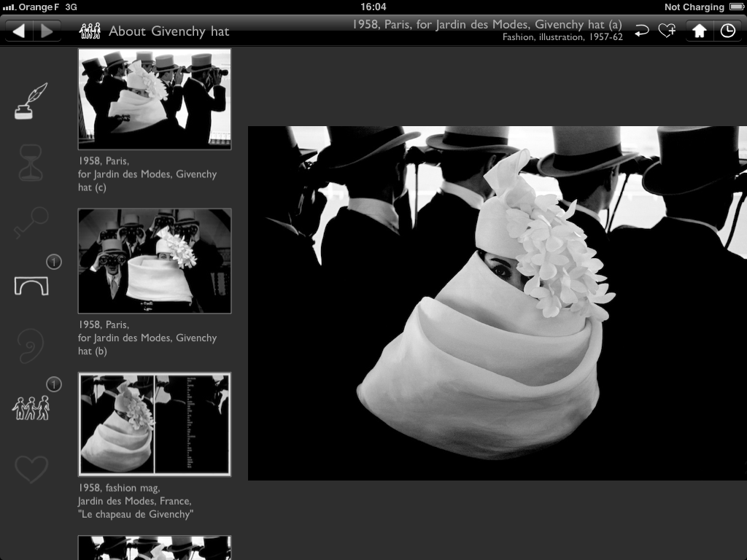The height and width of the screenshot is (560, 747).
Task: Tap title '1958, Paris, for Jardin des Modes, Givenchy hat (a)'
Action: 487,25
